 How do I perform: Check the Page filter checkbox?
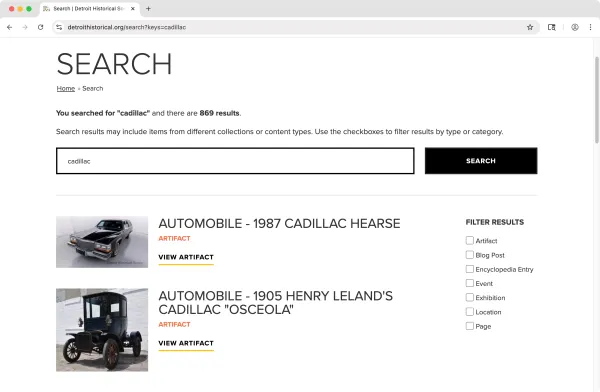click(x=470, y=326)
